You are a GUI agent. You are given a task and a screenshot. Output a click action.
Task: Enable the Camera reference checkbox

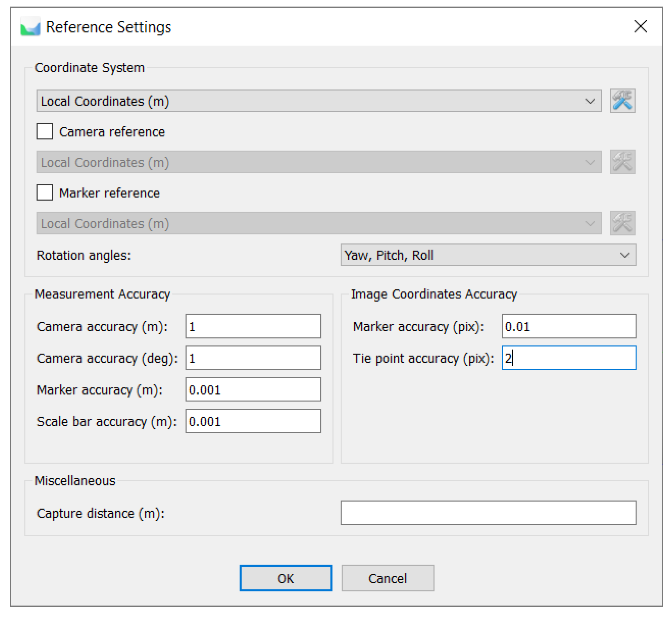click(x=45, y=132)
